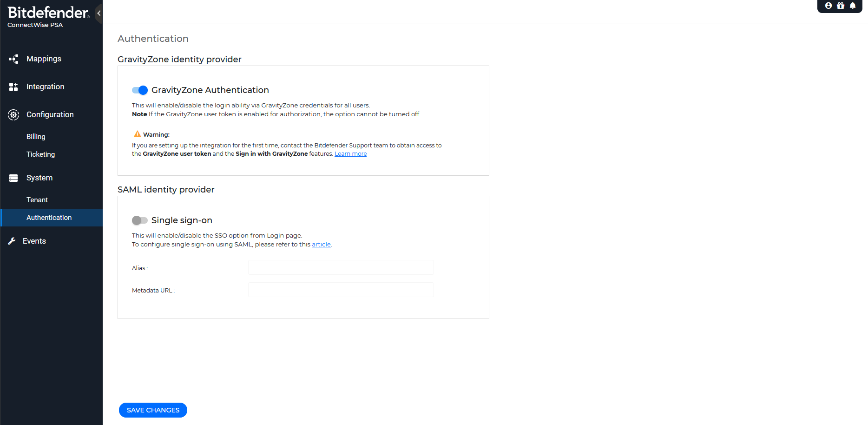Click the Metadata URL field label
The height and width of the screenshot is (425, 868).
click(153, 291)
